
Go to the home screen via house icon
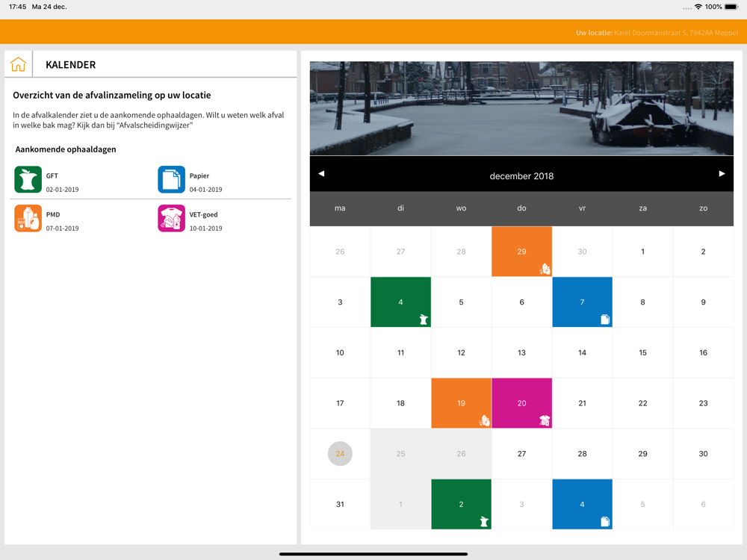point(18,64)
